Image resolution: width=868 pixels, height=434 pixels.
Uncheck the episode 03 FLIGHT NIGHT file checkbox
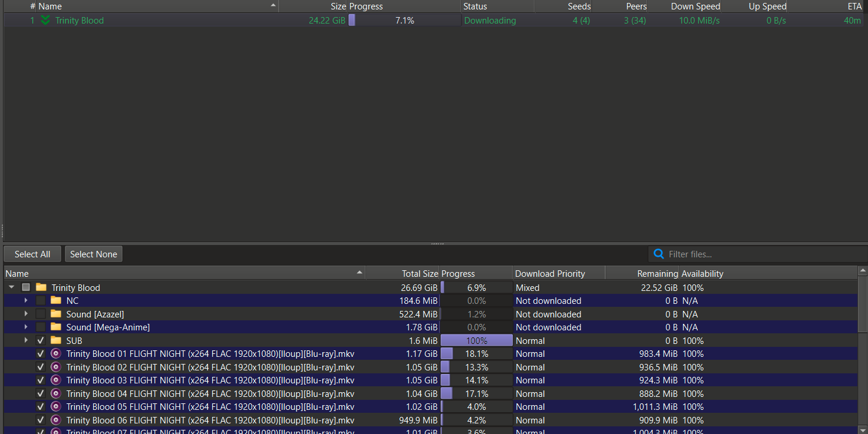[x=41, y=380]
